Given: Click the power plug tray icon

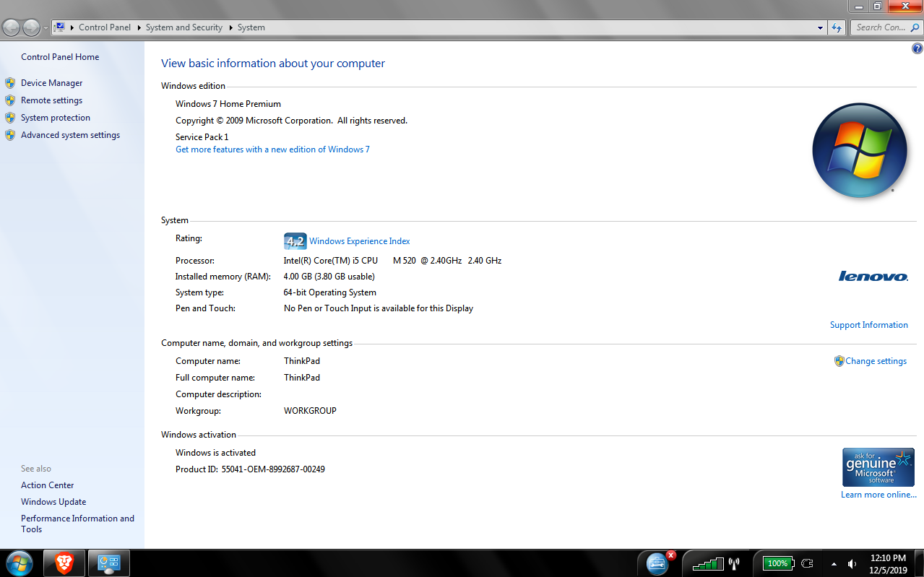Looking at the screenshot, I should [808, 563].
